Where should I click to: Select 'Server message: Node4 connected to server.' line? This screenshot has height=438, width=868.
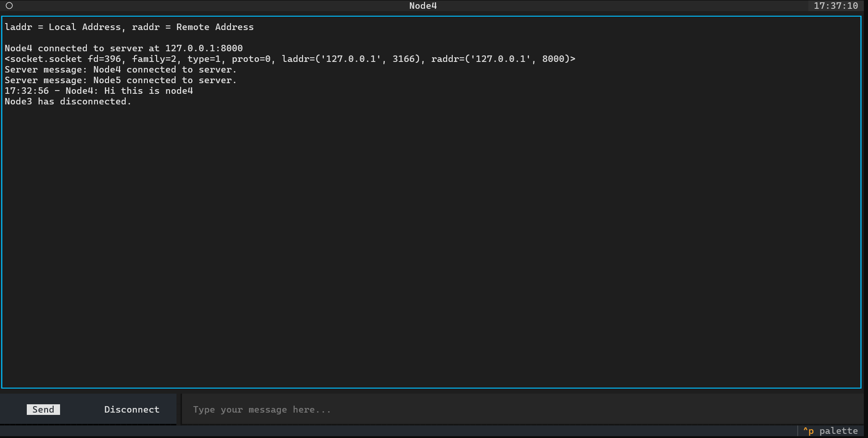pos(121,69)
